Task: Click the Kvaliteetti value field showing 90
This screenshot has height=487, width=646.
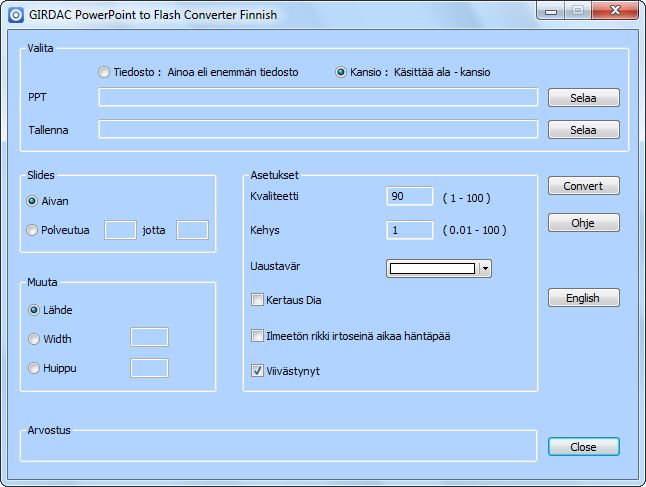Action: [410, 196]
